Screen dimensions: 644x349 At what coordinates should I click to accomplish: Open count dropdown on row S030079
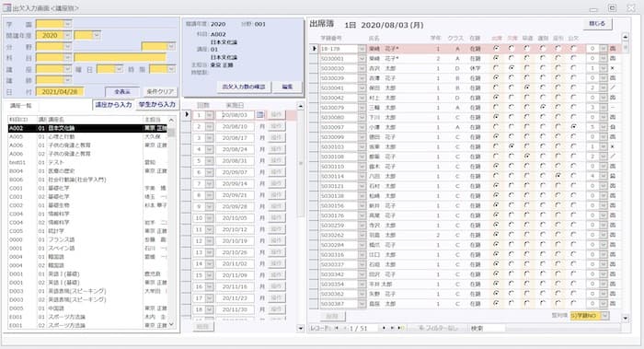tap(603, 108)
